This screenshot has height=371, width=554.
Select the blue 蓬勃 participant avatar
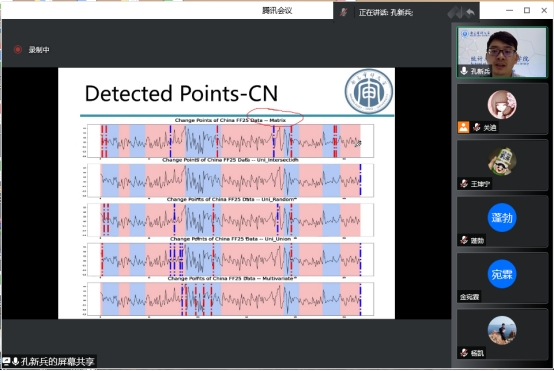[502, 218]
